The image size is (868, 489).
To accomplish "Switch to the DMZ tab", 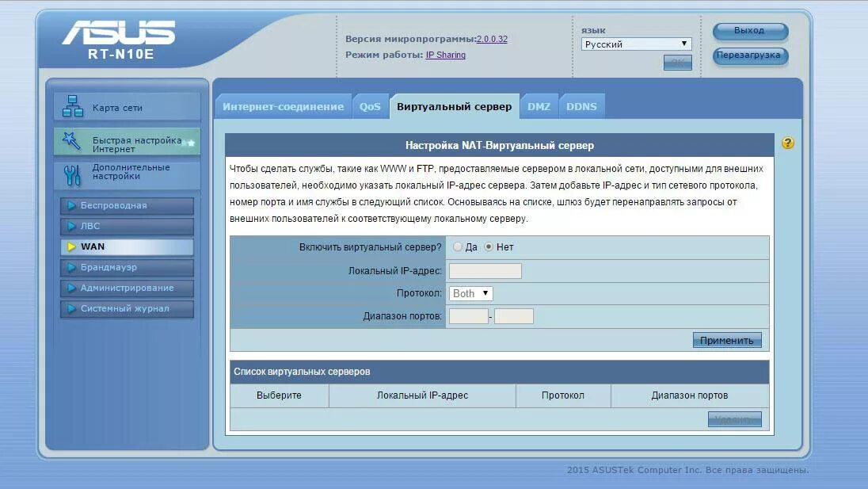I will coord(539,105).
